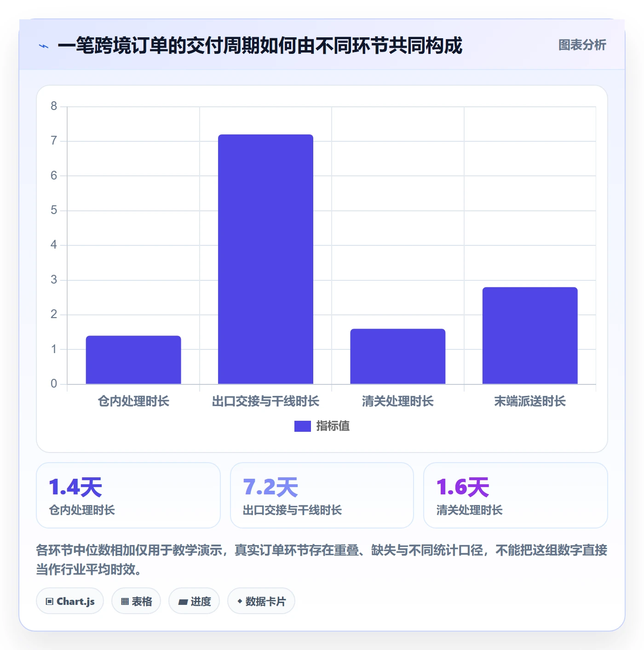
Task: Click the 进度 tag chip
Action: tap(194, 601)
